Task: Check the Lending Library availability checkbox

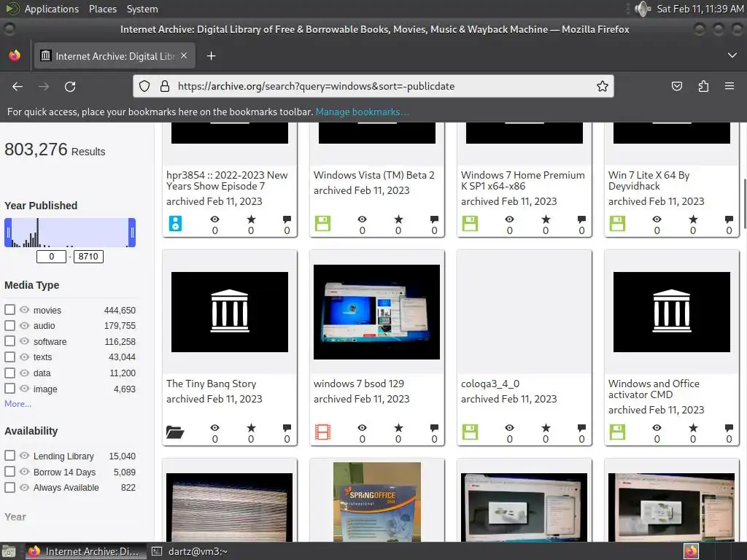Action: (9, 455)
